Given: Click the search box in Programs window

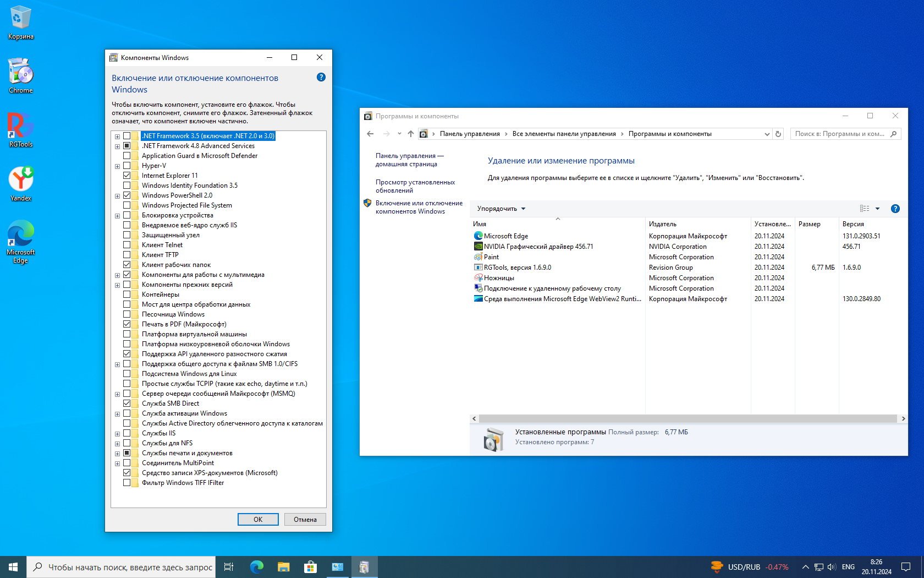Looking at the screenshot, I should pos(839,134).
